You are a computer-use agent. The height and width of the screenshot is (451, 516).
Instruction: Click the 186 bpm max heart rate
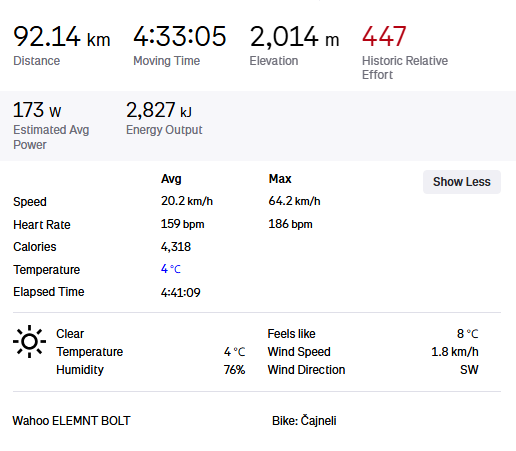[x=290, y=224]
